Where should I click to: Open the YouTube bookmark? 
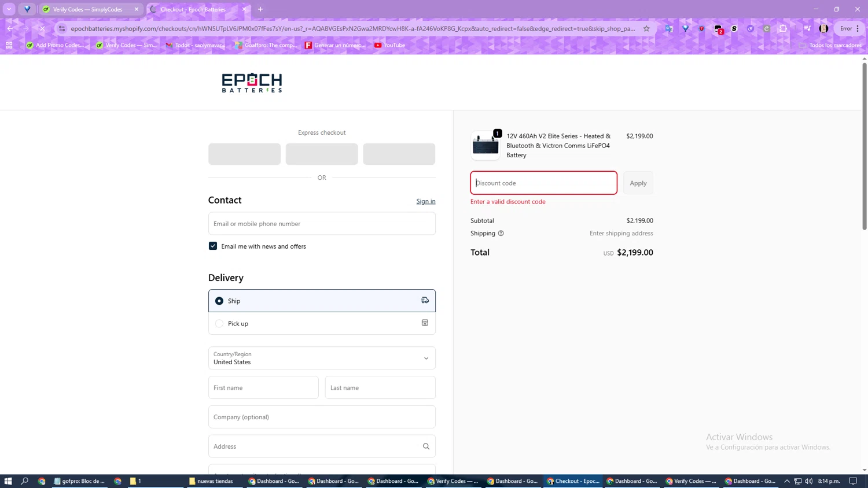coord(389,45)
